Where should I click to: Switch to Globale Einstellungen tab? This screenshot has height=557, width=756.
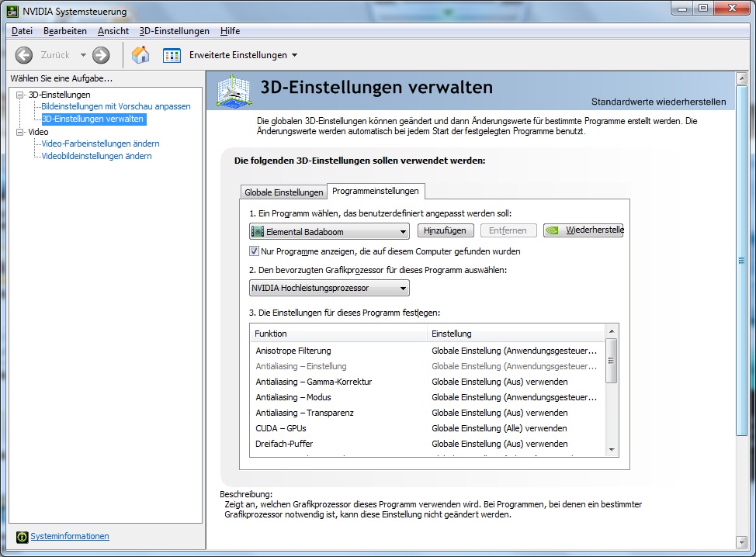coord(283,192)
